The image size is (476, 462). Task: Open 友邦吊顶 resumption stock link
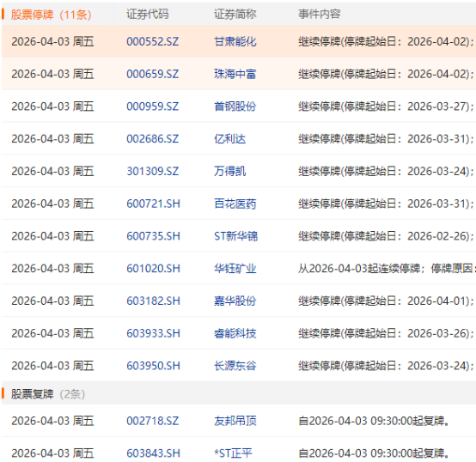click(235, 421)
